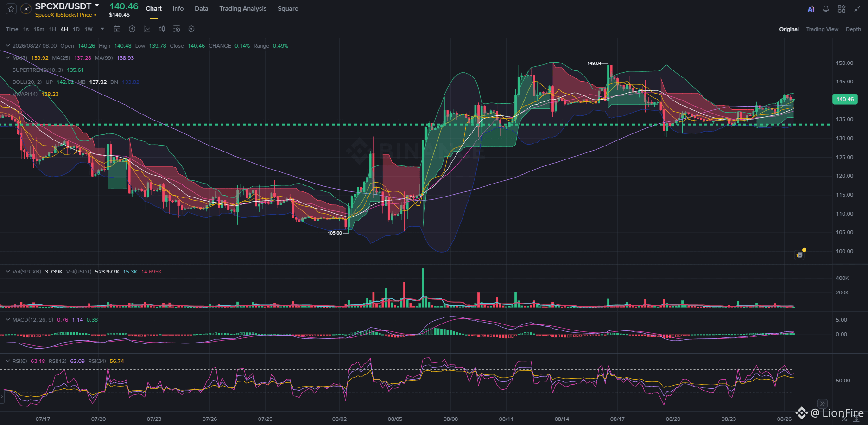Click the add-alert plus circle icon
The image size is (868, 425).
pos(132,29)
